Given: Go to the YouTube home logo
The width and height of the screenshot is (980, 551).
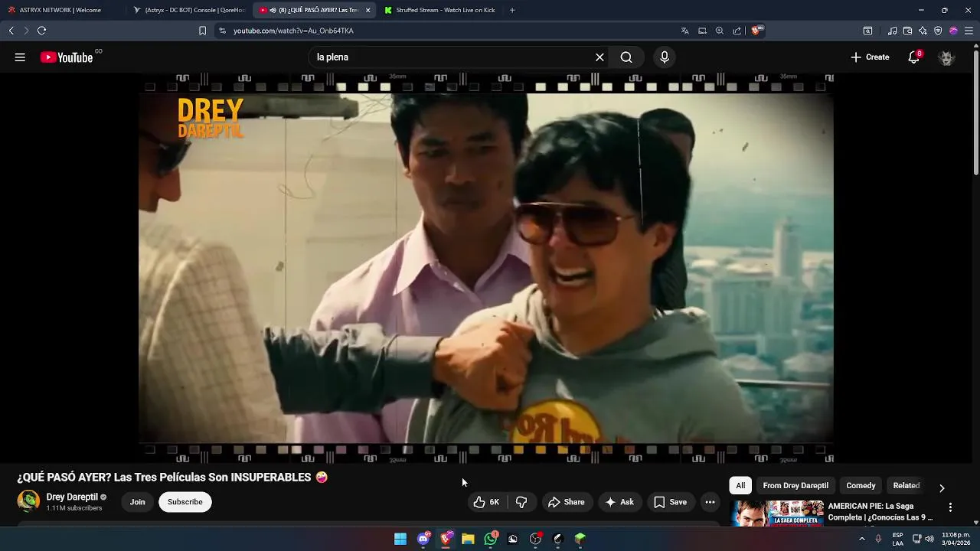Looking at the screenshot, I should point(67,57).
